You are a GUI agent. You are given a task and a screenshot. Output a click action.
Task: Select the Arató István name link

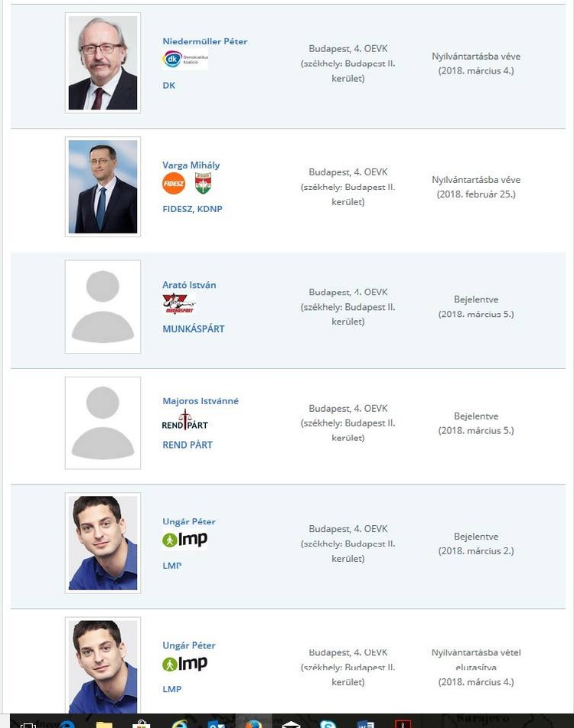(x=189, y=285)
